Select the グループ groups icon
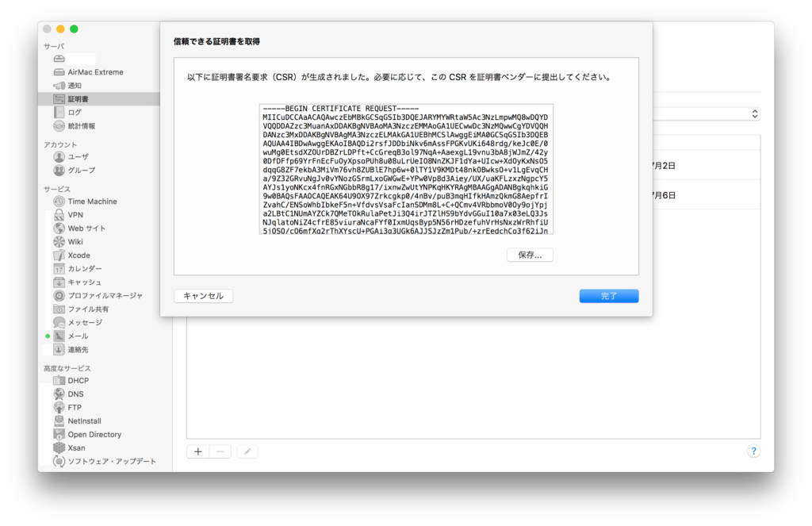This screenshot has height=526, width=812. 59,170
